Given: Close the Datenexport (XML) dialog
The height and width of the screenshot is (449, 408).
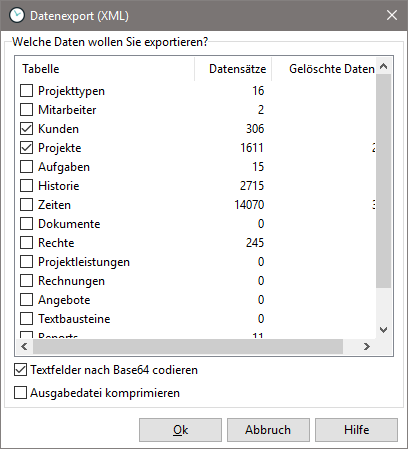Looking at the screenshot, I should 392,15.
